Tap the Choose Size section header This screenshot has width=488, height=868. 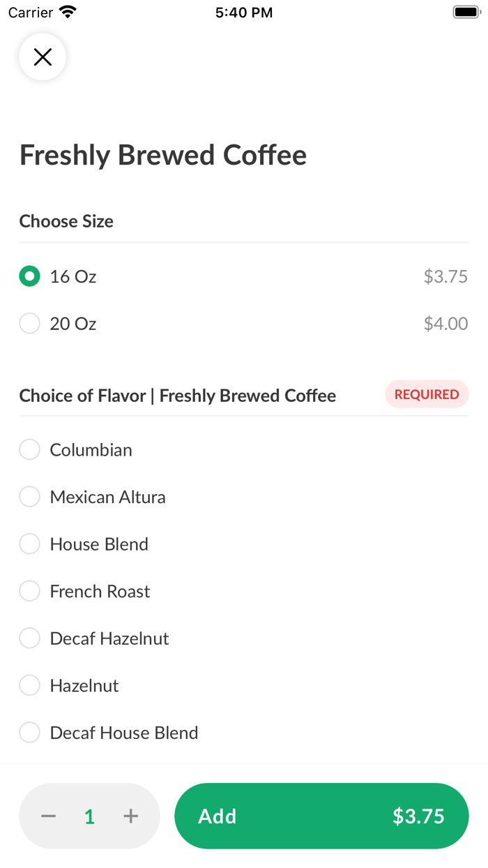(x=66, y=222)
